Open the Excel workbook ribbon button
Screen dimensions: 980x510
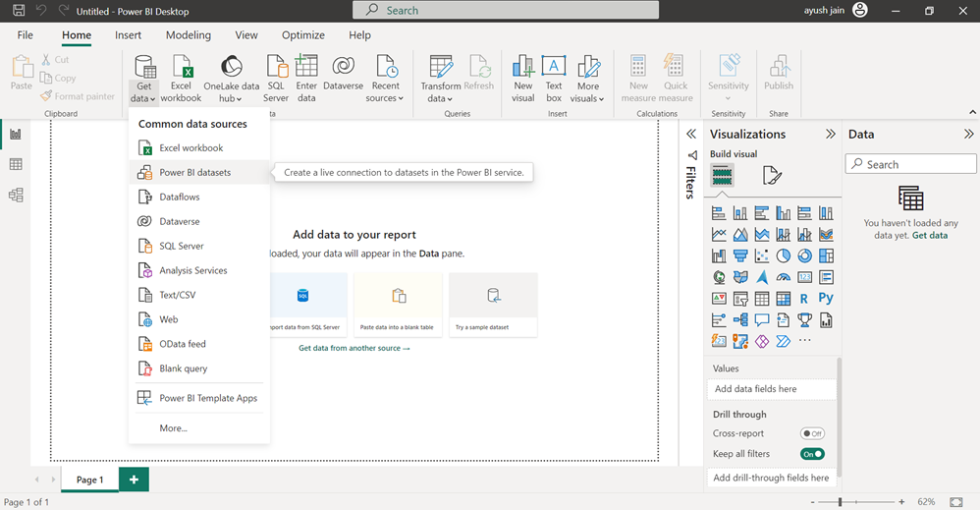tap(182, 79)
